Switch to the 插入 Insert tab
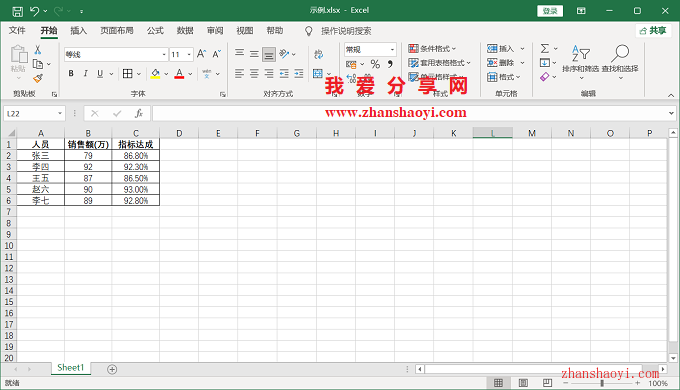This screenshot has height=390, width=680. click(78, 30)
